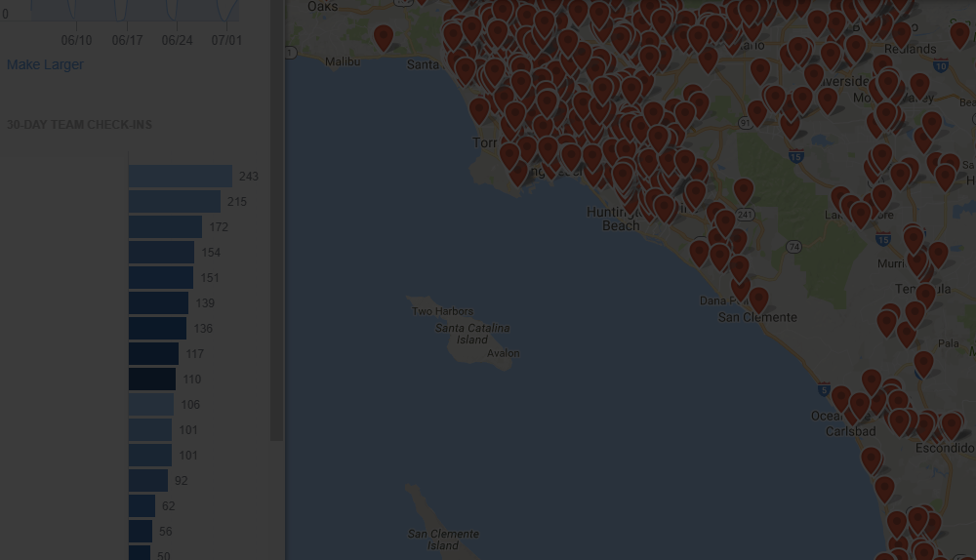The width and height of the screenshot is (976, 560).
Task: Click the route 74 shield on map
Action: (x=793, y=247)
